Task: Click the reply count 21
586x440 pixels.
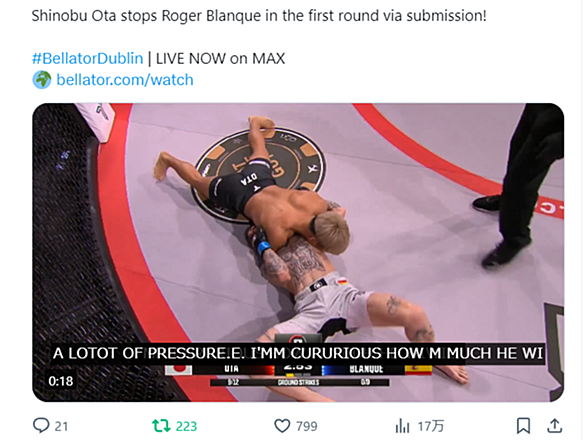Action: 62,426
